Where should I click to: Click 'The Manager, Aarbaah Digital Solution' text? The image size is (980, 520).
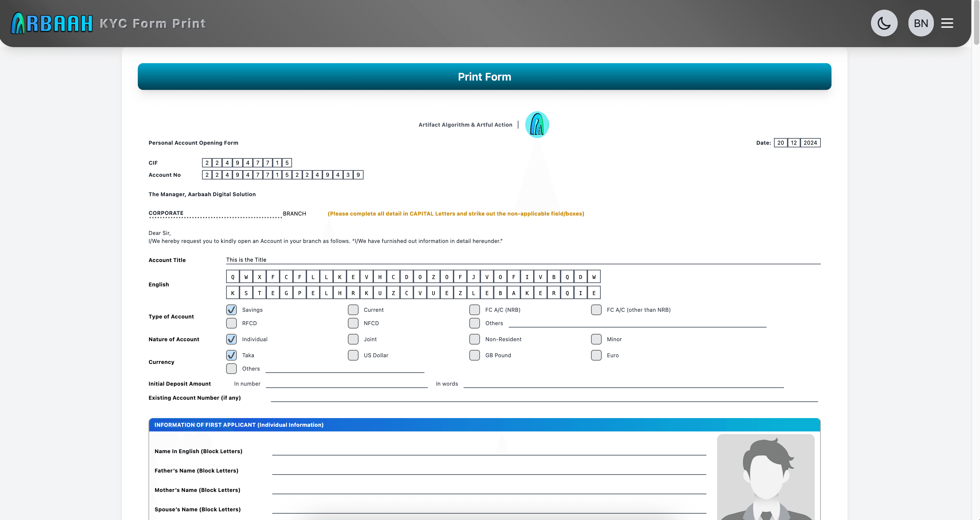[202, 194]
